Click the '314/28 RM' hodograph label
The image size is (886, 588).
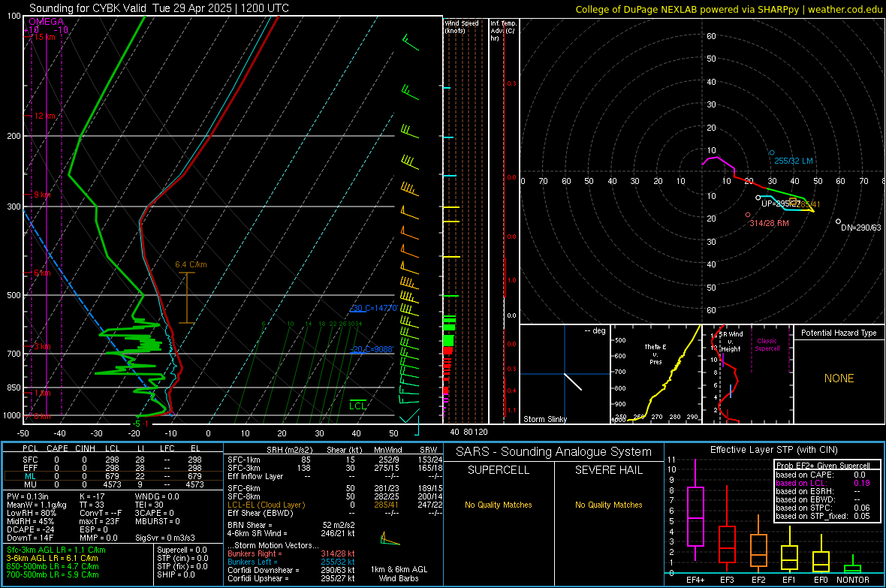(x=769, y=223)
